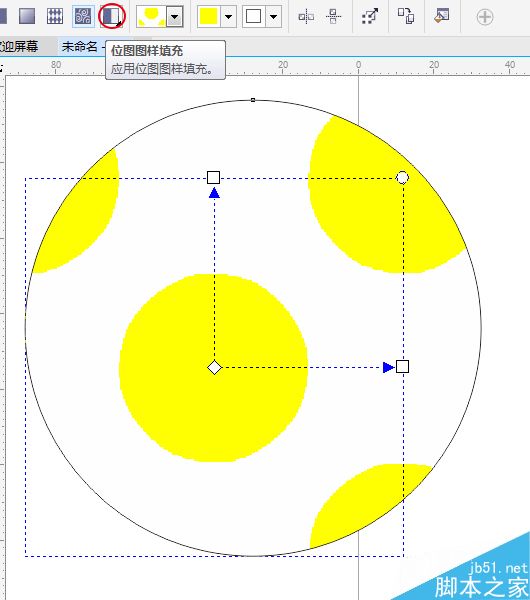Click the yellow front color swatch
Viewport: 530px width, 600px height.
pyautogui.click(x=209, y=17)
